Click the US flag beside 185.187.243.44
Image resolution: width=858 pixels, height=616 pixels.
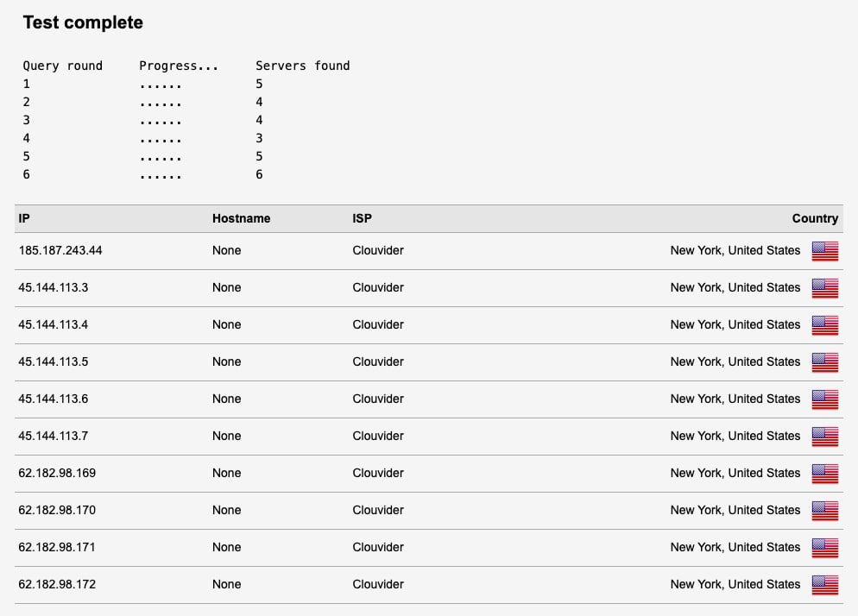click(x=824, y=251)
